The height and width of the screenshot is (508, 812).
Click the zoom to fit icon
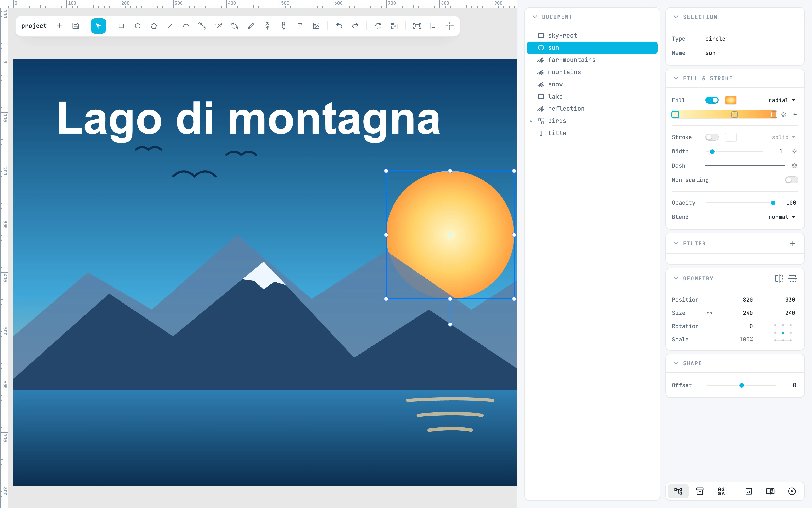[x=417, y=26]
